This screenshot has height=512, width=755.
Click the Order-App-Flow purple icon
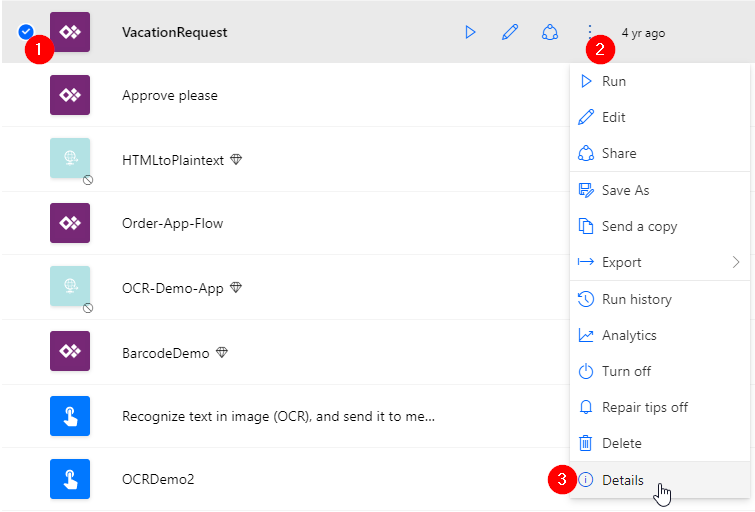tap(70, 223)
